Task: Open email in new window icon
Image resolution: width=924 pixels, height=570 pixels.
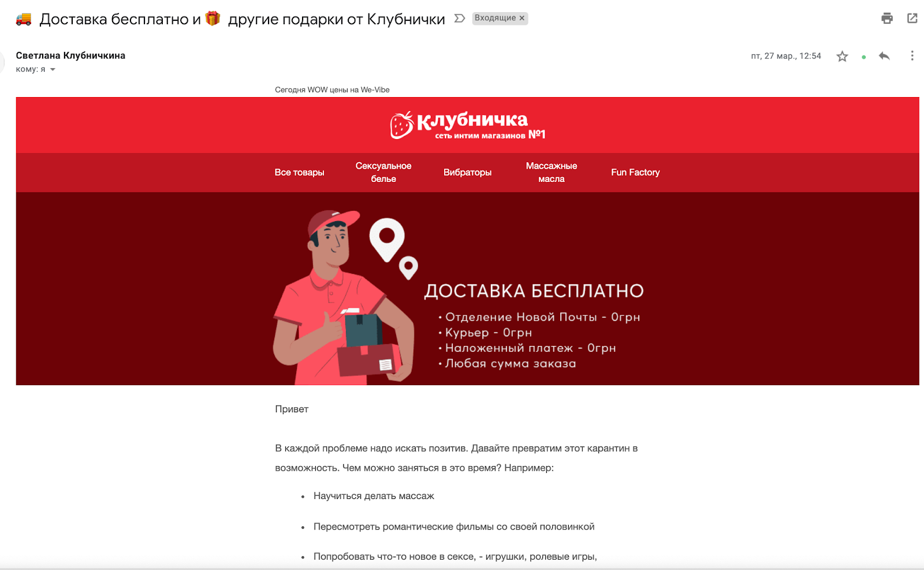Action: pos(912,18)
